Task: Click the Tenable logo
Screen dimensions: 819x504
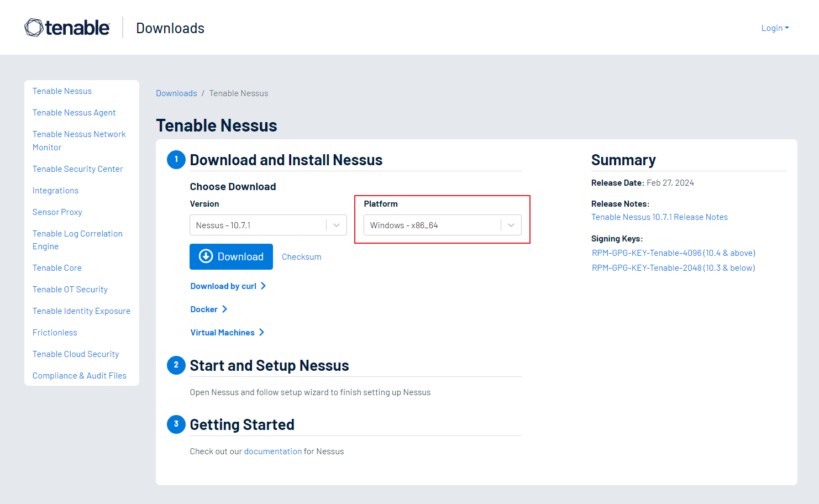Action: point(67,28)
